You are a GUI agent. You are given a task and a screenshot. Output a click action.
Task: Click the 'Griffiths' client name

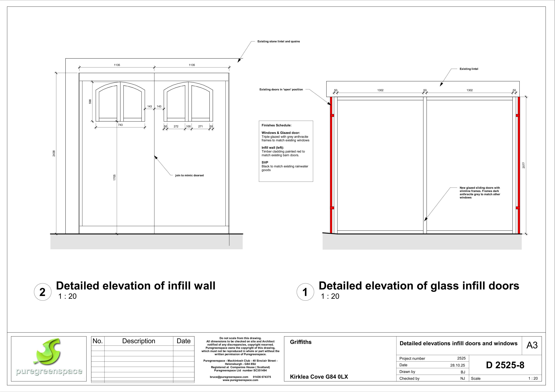pyautogui.click(x=301, y=342)
